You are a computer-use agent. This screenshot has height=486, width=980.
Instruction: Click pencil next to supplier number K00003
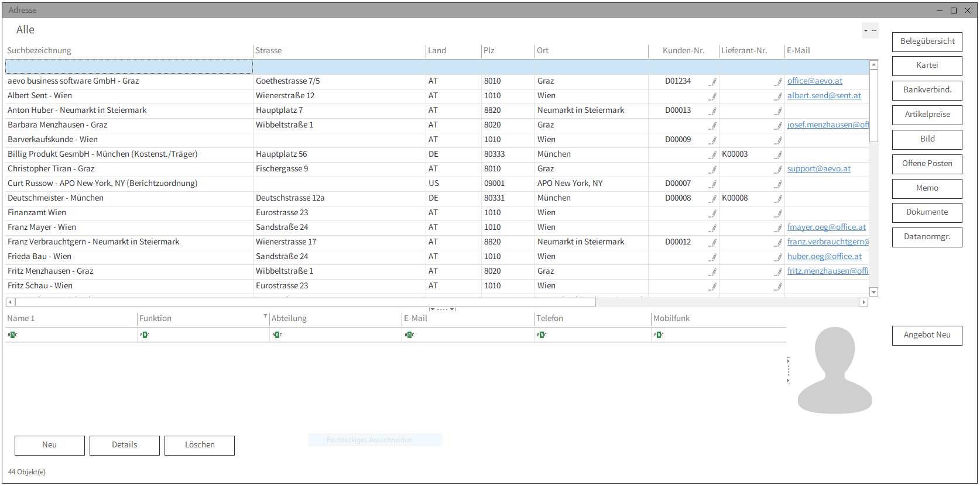pyautogui.click(x=779, y=154)
